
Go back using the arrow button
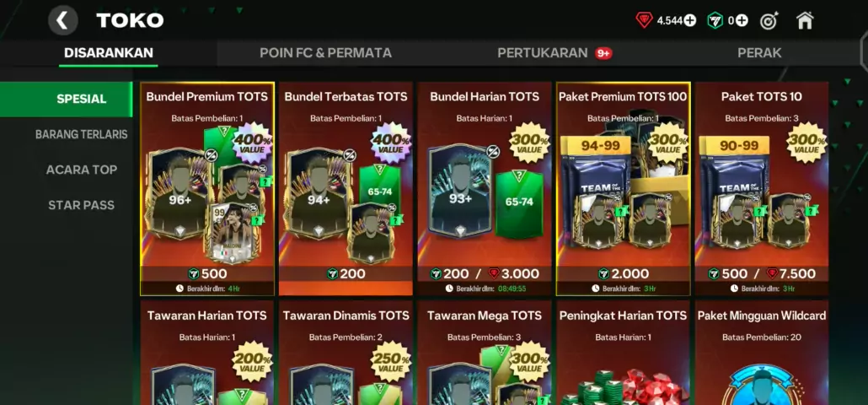[62, 20]
